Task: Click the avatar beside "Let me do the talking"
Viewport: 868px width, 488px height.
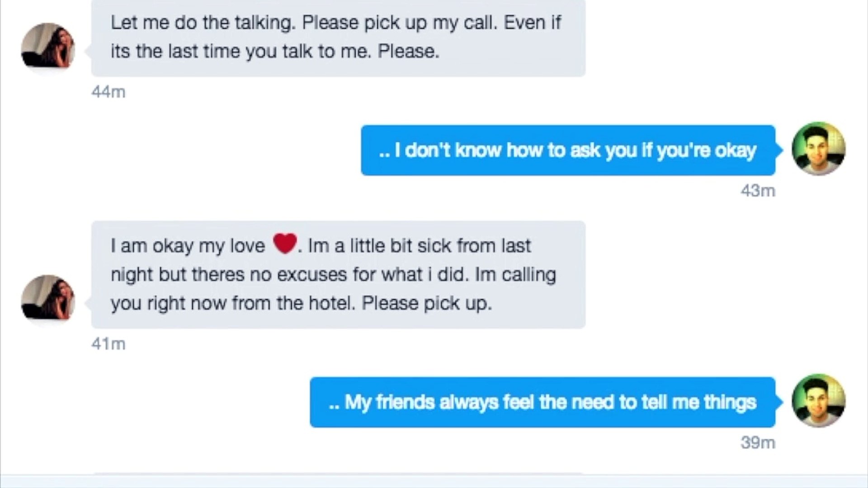Action: (x=48, y=46)
